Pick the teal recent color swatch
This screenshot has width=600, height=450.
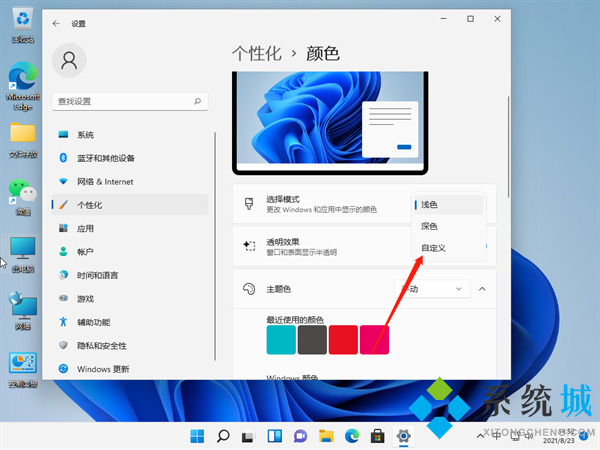point(281,340)
